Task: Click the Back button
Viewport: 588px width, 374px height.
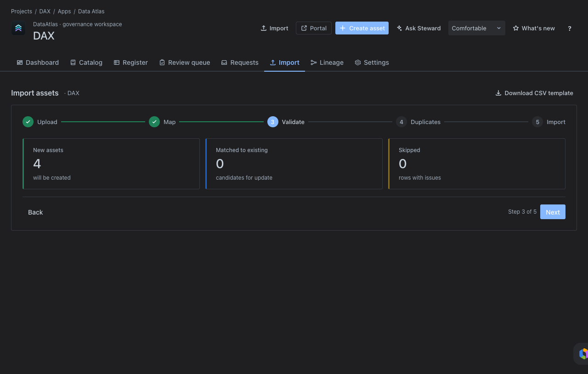Action: [35, 212]
